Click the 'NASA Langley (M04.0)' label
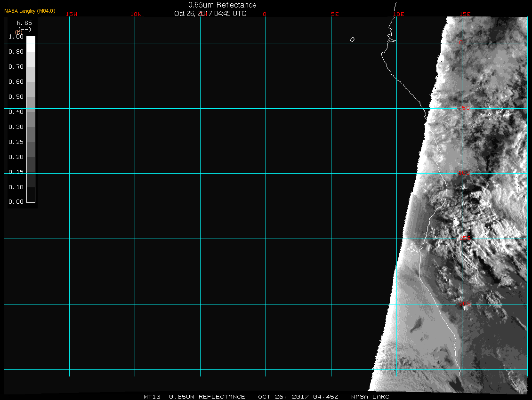Screen dimensions: 532x400 pyautogui.click(x=30, y=10)
